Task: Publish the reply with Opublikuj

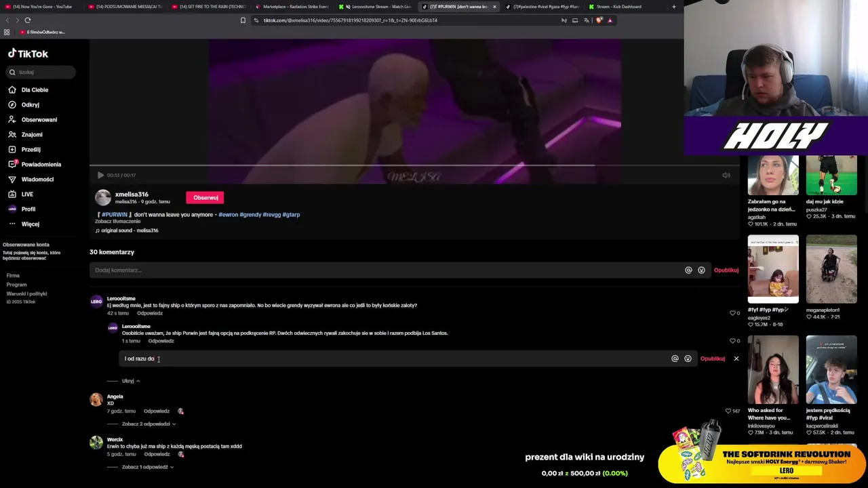Action: (713, 359)
